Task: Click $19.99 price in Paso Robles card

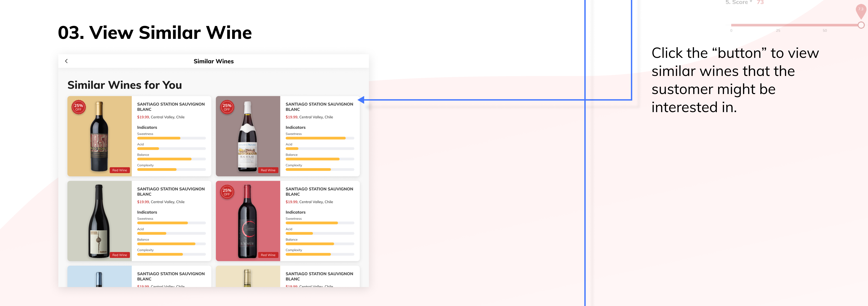Action: [143, 117]
